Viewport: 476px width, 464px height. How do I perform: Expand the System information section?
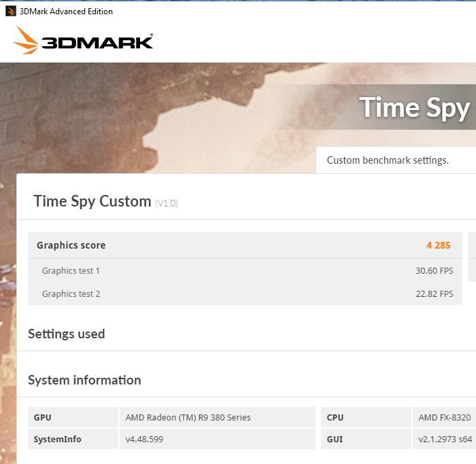coord(84,380)
